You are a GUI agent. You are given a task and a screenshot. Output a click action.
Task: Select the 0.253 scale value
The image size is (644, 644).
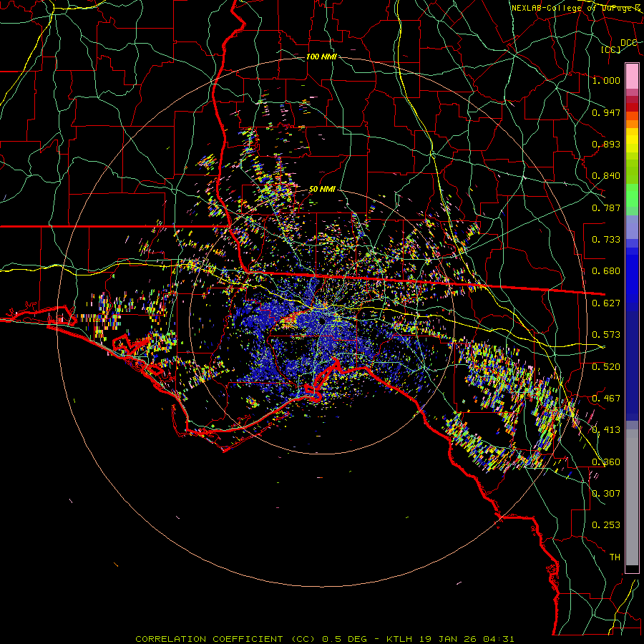(606, 525)
